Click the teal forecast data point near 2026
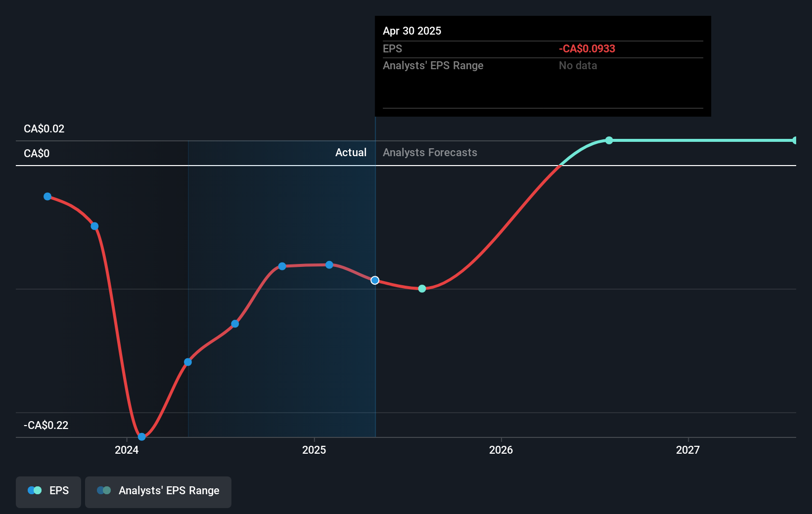812x514 pixels. coord(422,288)
